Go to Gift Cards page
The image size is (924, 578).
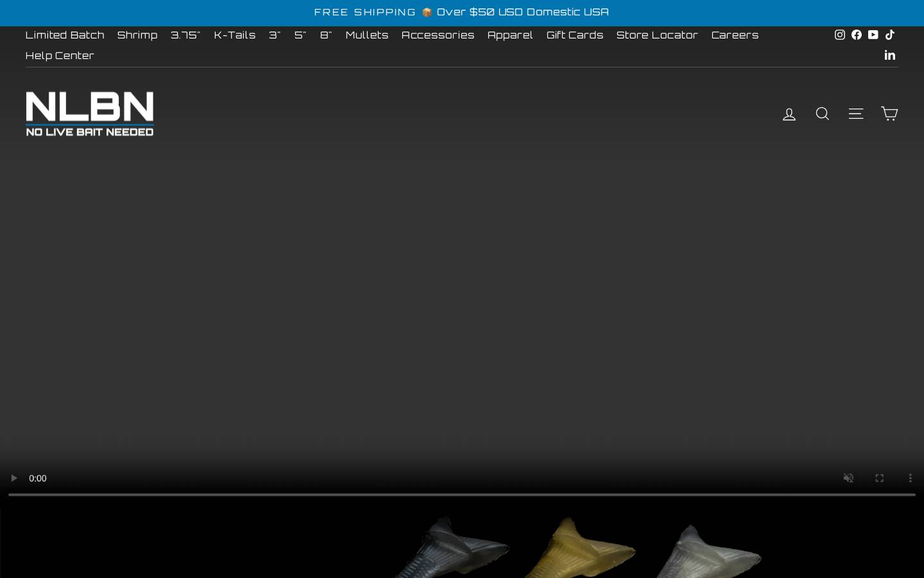pyautogui.click(x=575, y=35)
